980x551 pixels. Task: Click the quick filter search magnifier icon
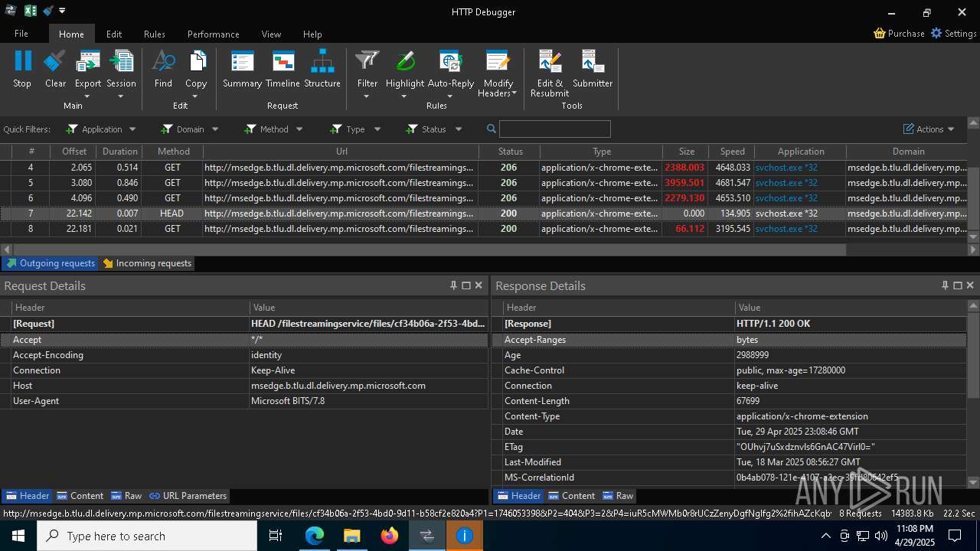492,129
